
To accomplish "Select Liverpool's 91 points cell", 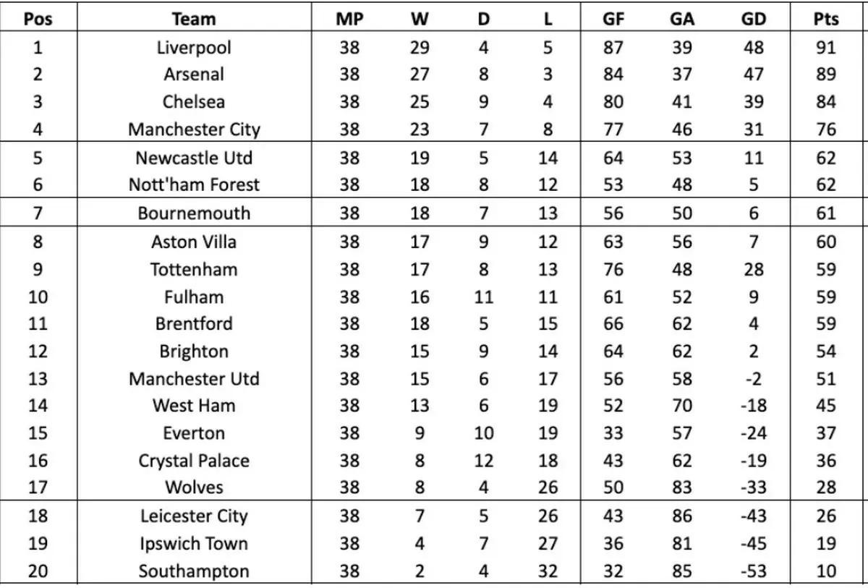I will 825,48.
